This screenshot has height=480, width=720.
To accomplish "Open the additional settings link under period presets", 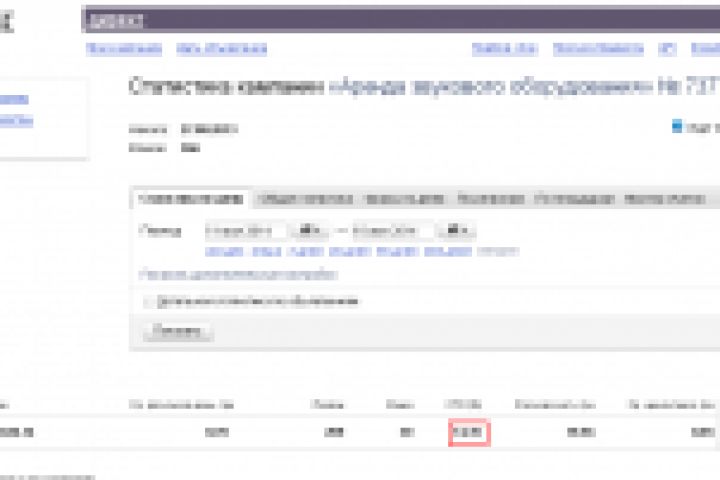I will pyautogui.click(x=238, y=275).
